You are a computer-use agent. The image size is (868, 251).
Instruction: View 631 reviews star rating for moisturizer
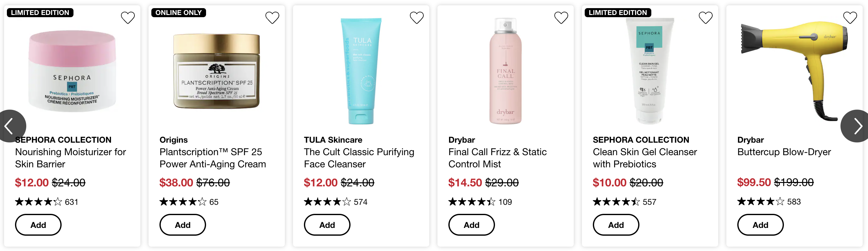click(x=47, y=202)
